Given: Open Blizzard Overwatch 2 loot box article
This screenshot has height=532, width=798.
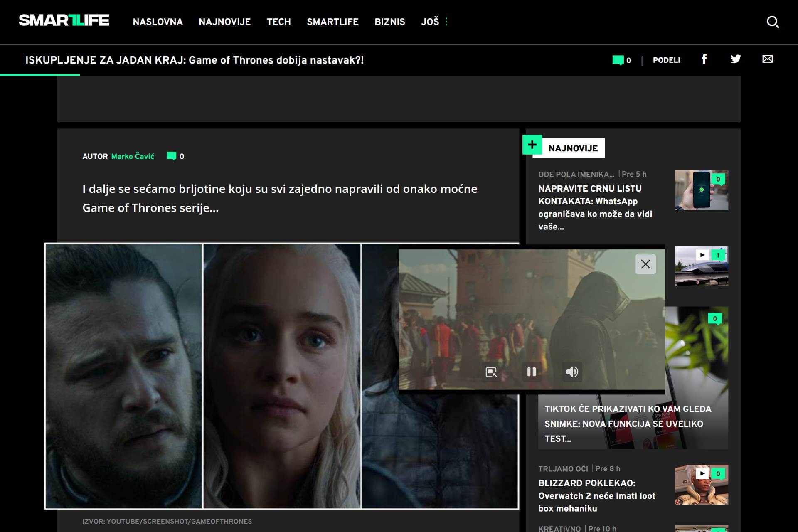Looking at the screenshot, I should click(596, 495).
